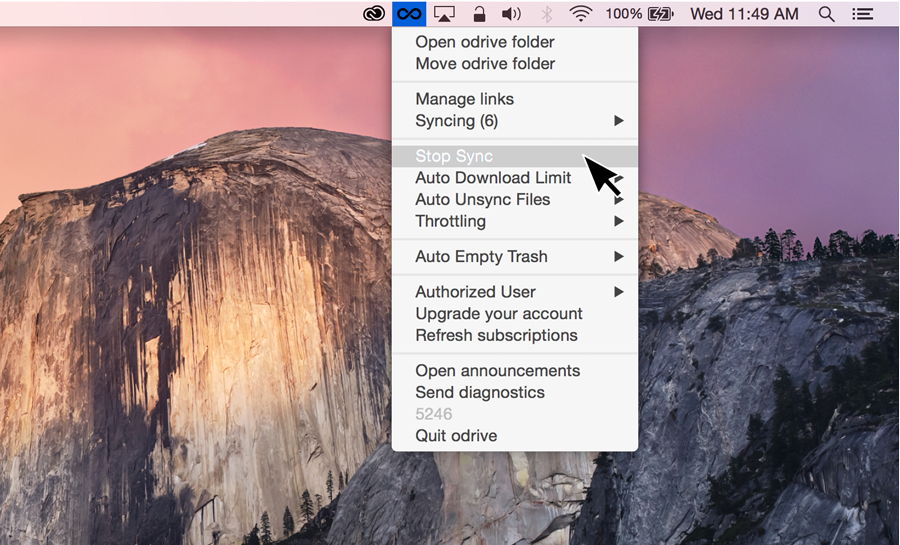Open Notification Center list icon

pos(862,14)
